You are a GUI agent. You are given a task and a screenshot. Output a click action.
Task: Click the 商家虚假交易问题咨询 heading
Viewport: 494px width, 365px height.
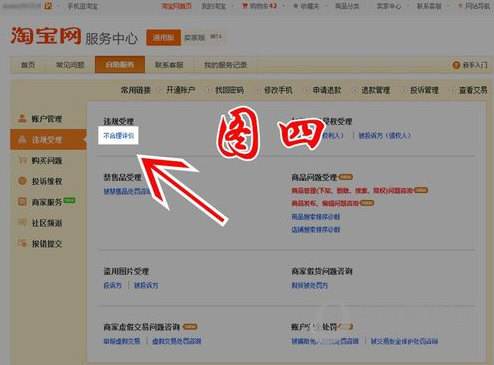[142, 327]
